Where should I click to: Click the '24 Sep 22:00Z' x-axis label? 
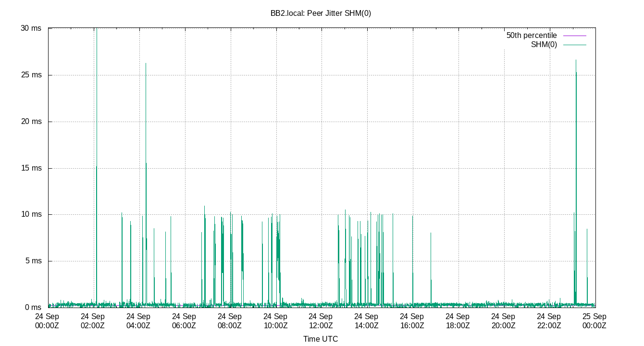pyautogui.click(x=549, y=321)
